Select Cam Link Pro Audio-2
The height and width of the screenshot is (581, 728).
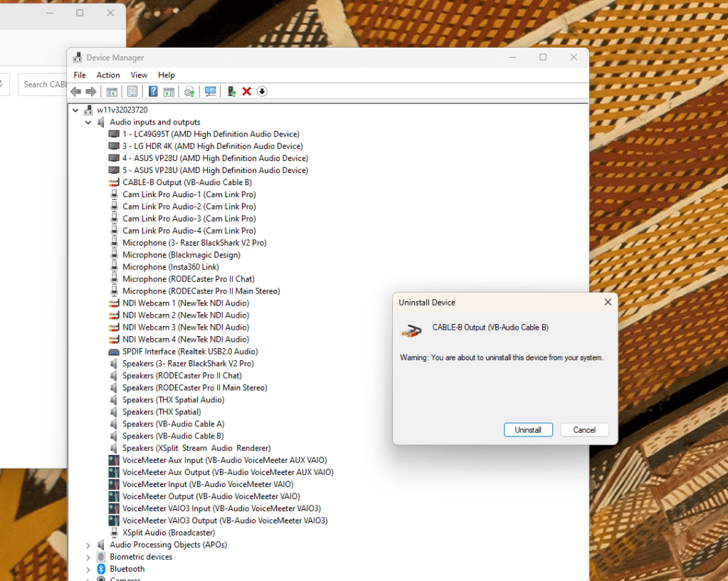point(189,206)
